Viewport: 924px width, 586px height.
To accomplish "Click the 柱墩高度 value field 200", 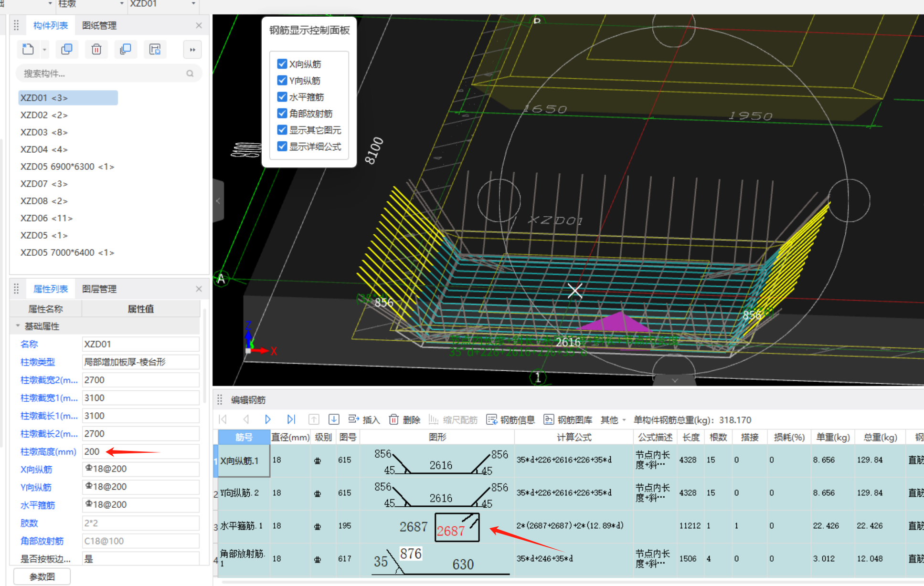I will pos(141,451).
